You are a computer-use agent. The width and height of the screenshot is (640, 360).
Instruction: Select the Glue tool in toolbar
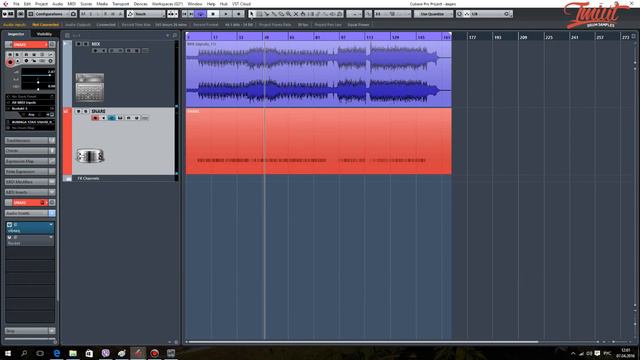click(x=273, y=14)
